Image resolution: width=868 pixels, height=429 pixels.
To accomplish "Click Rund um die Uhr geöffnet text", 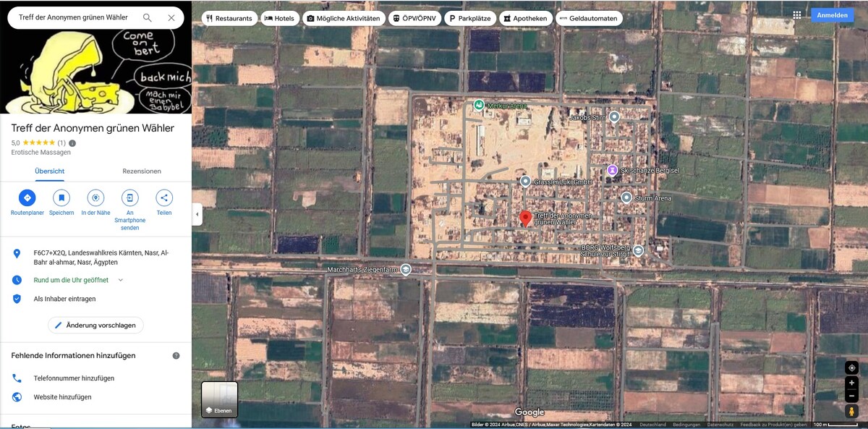I will click(71, 280).
